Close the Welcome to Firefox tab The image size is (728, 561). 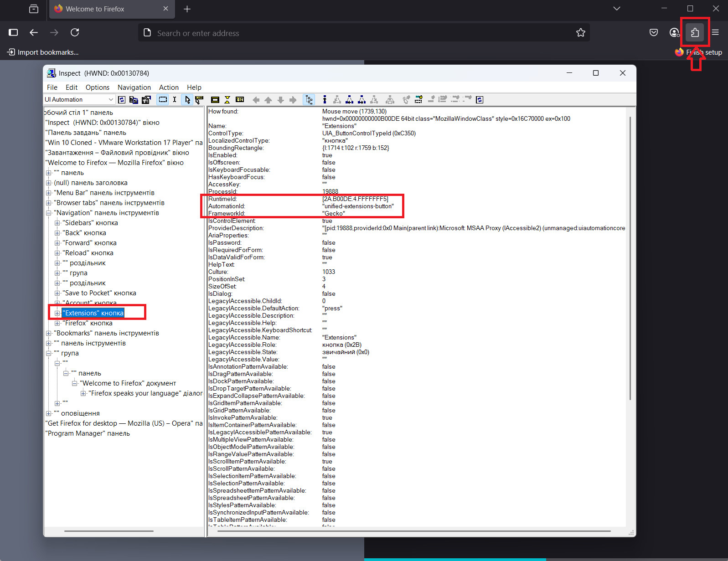point(165,9)
